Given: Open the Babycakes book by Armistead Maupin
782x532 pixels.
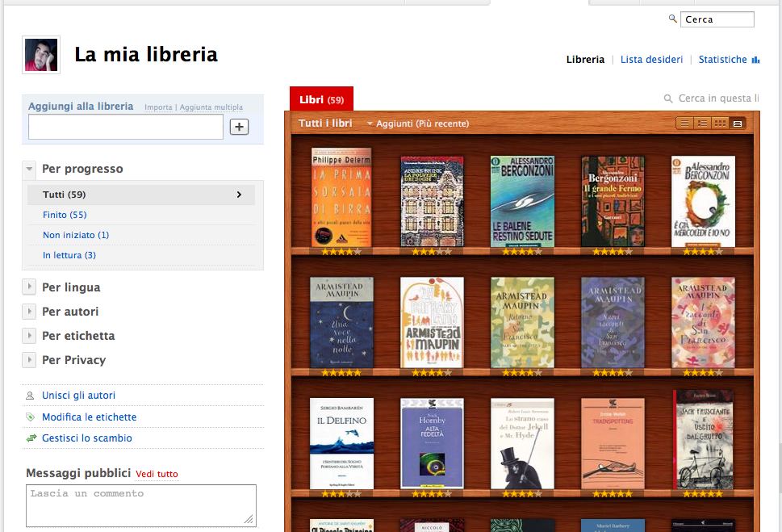Looking at the screenshot, I should point(432,322).
